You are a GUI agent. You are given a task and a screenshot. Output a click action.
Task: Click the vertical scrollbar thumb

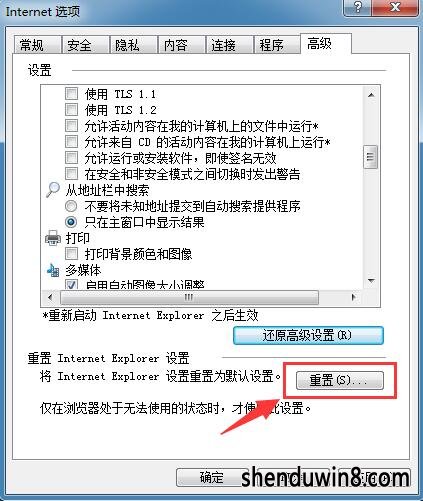[x=370, y=157]
